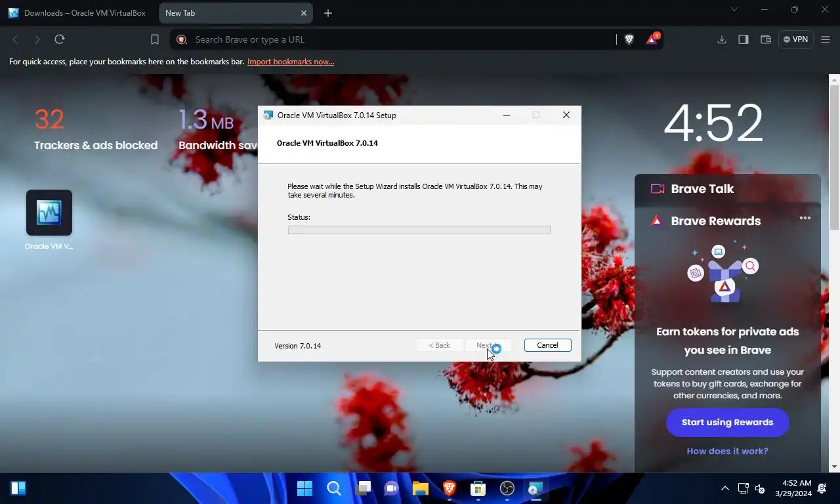Open the downloads toolbar icon
This screenshot has width=840, height=504.
pos(722,39)
